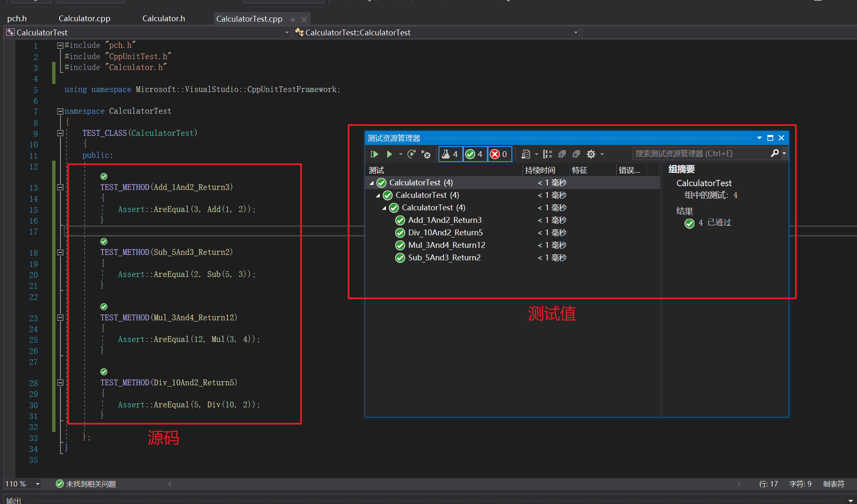The image size is (857, 504).
Task: Click the single green Run test button
Action: [389, 154]
